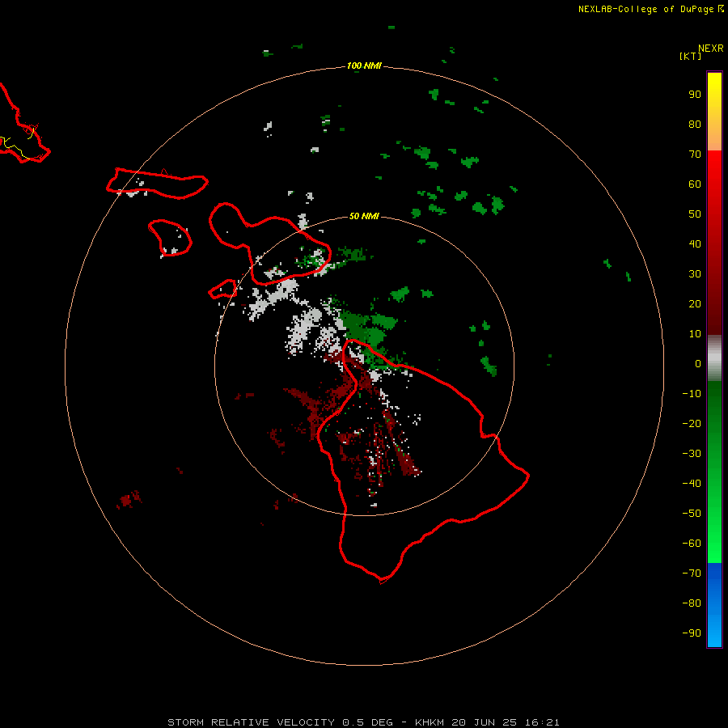The image size is (728, 728).
Task: Click the 0 value on the velocity scale
Action: (x=698, y=363)
